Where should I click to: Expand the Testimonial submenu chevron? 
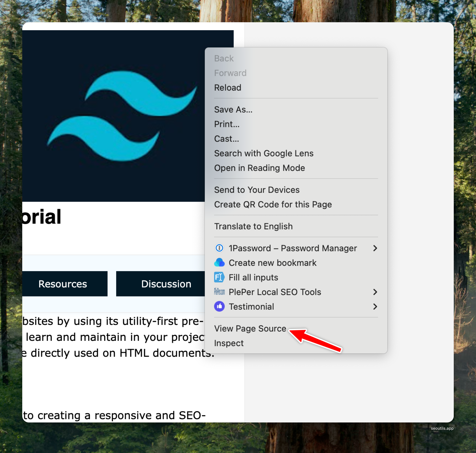click(375, 306)
